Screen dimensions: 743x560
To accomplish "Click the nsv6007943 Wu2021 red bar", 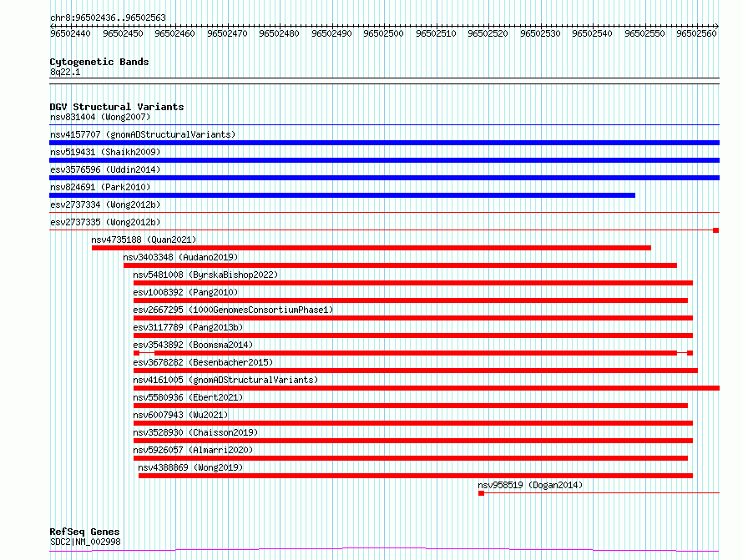I will [413, 423].
